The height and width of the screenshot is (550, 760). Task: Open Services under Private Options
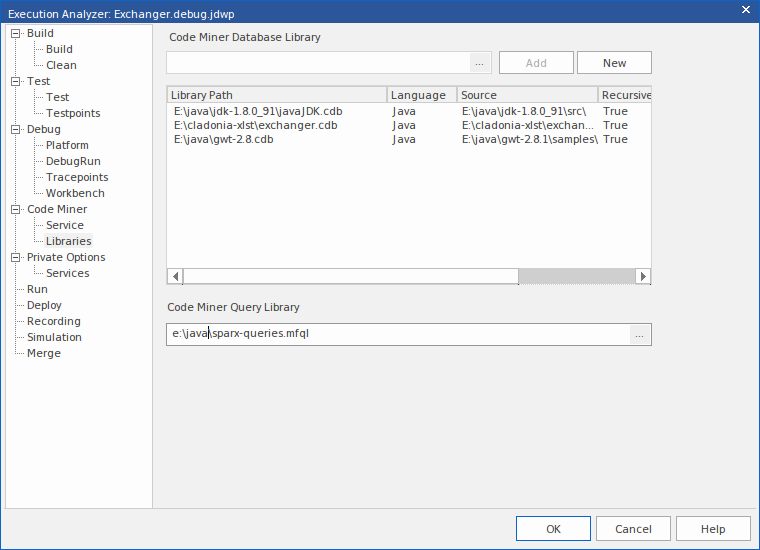tap(67, 273)
